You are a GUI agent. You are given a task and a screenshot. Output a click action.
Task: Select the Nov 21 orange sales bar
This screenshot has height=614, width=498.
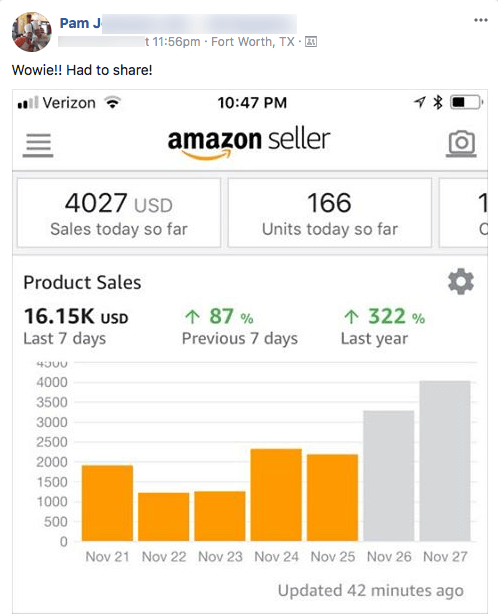[x=107, y=503]
